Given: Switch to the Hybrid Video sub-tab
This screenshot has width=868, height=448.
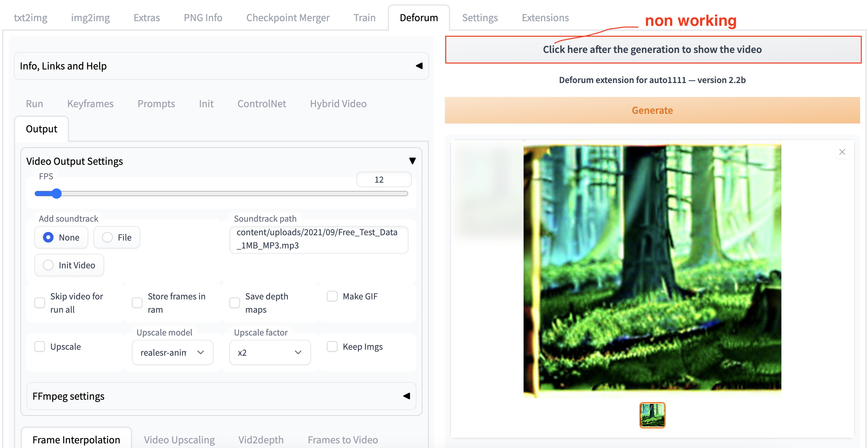Looking at the screenshot, I should 338,104.
